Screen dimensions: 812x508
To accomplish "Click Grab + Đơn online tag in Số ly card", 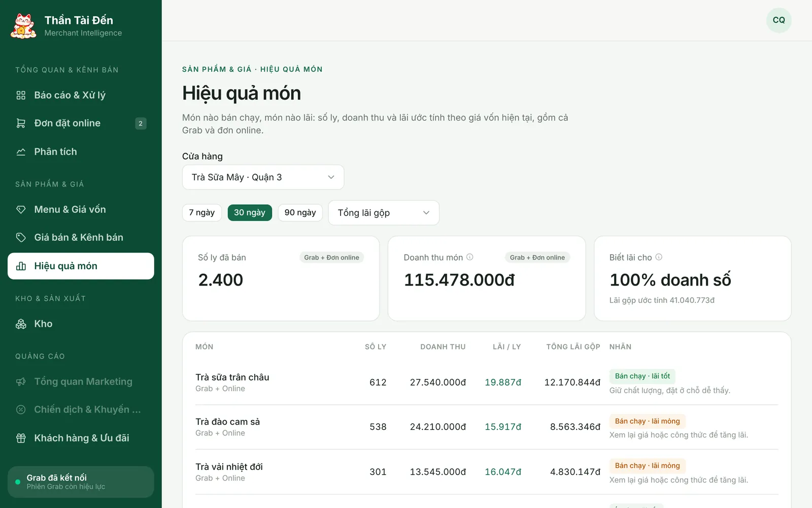I will [331, 258].
